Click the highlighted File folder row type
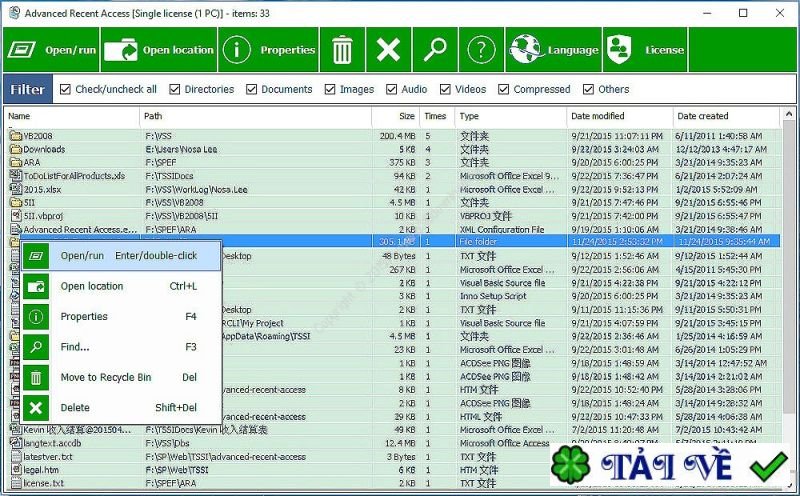 (478, 241)
